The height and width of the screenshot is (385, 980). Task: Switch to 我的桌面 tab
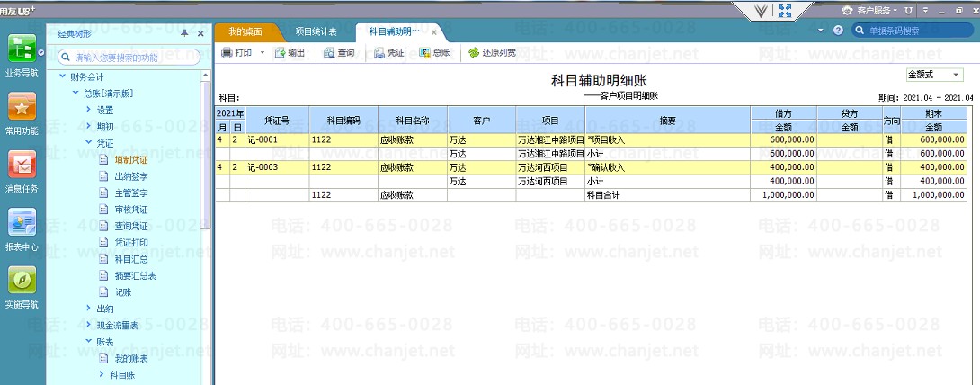pos(245,31)
